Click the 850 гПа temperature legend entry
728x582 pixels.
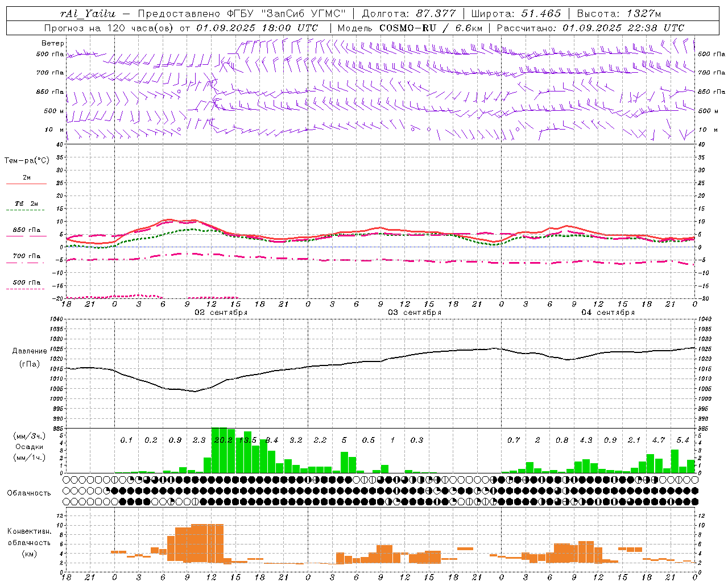[26, 230]
